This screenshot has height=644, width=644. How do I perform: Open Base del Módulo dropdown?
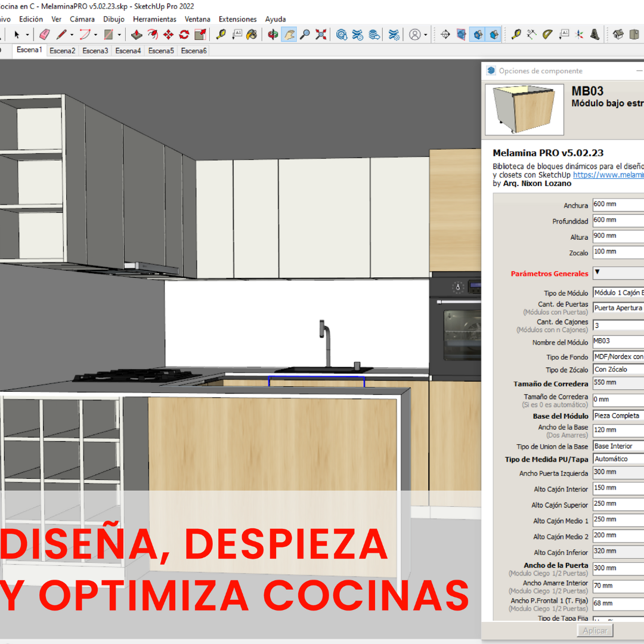[x=618, y=416]
